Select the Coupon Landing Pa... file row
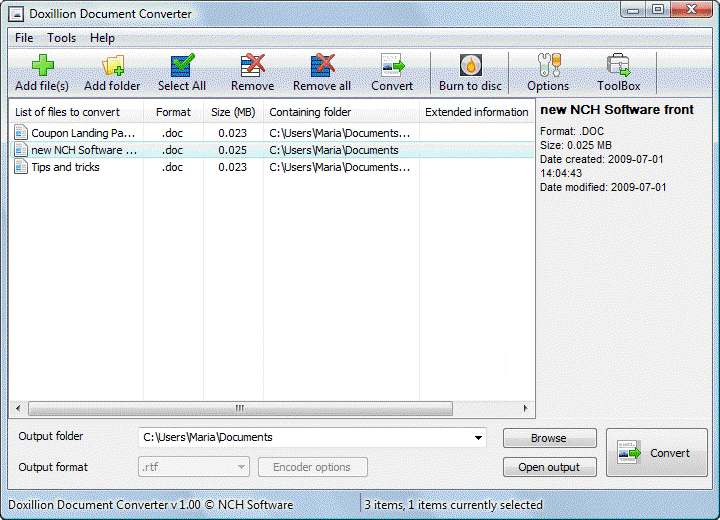 (272, 133)
